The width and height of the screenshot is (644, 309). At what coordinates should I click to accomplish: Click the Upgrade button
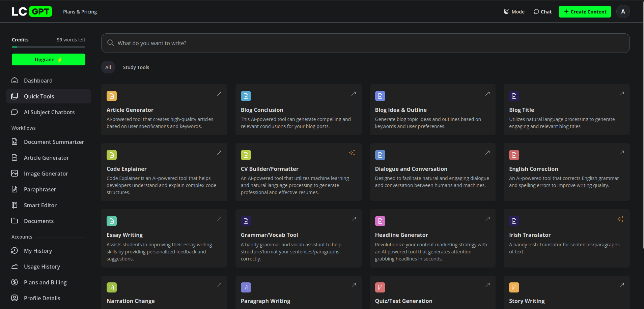point(49,60)
